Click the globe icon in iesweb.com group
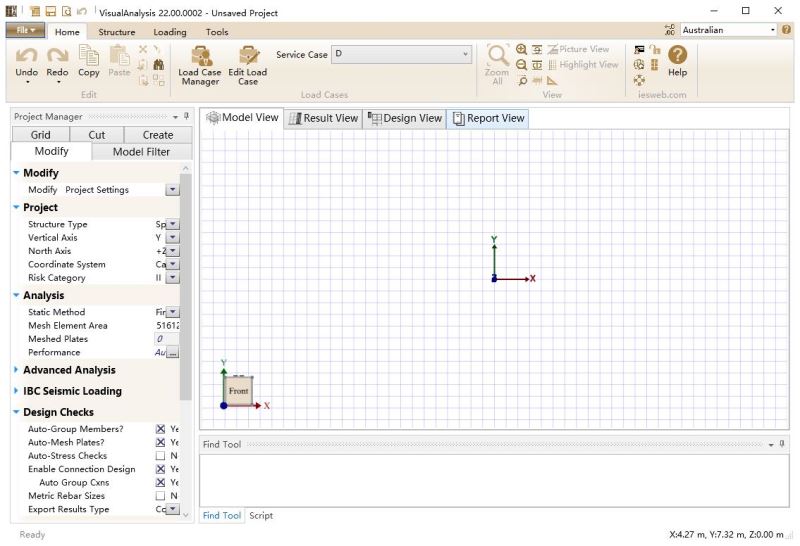The image size is (800, 546). (639, 65)
